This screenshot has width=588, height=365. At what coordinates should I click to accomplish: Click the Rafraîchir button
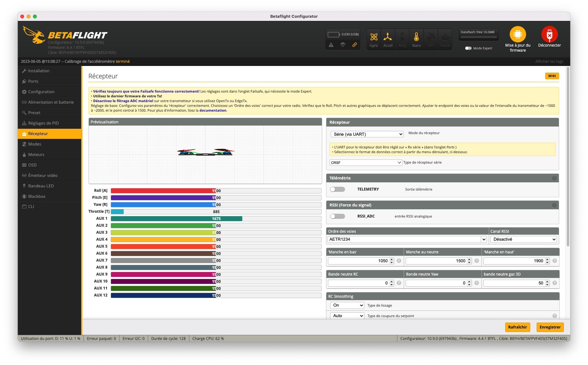tap(517, 327)
